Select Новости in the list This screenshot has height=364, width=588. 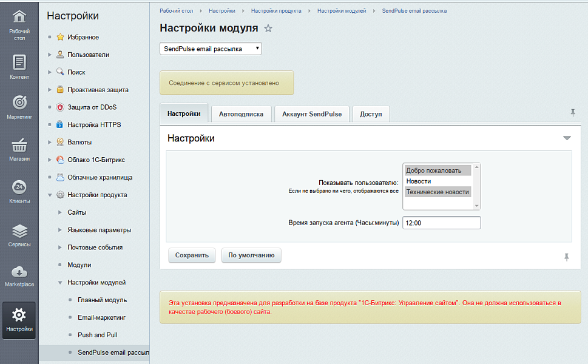438,181
